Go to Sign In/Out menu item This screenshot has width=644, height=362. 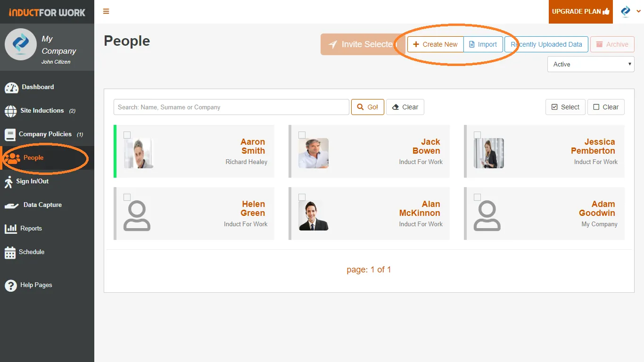pyautogui.click(x=33, y=181)
